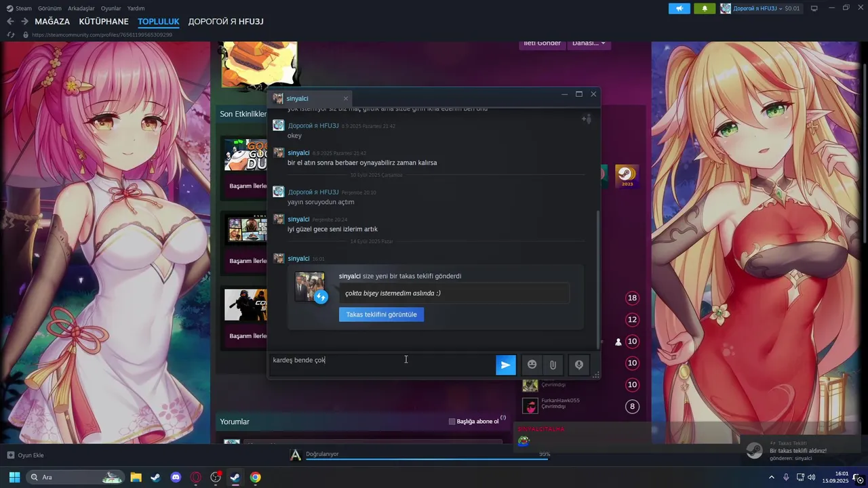Viewport: 868px width, 488px height.
Task: Click the 'Son Etkinlikler' heading
Action: pyautogui.click(x=243, y=114)
